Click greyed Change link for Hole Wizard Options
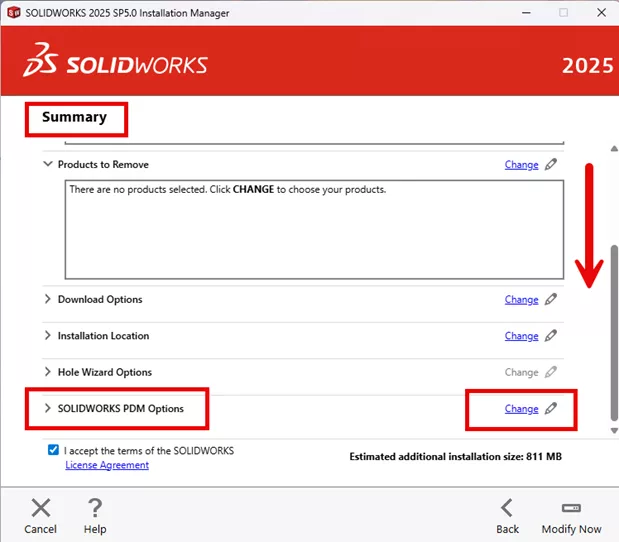Viewport: 619px width, 542px height. 521,373
